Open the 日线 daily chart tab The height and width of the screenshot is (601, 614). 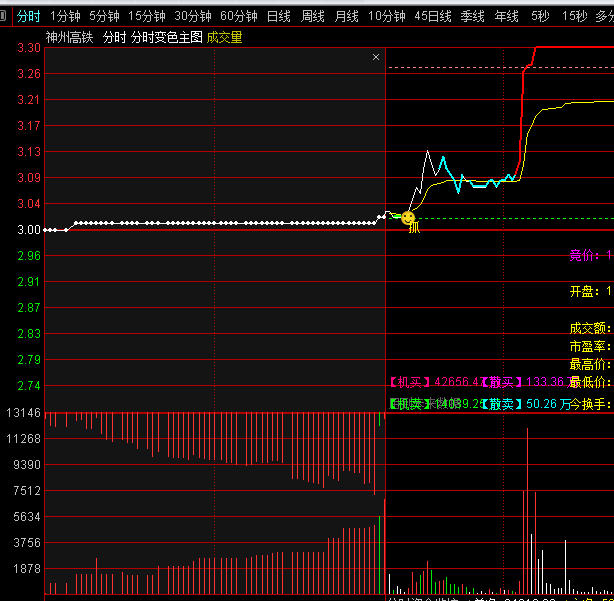(x=279, y=16)
